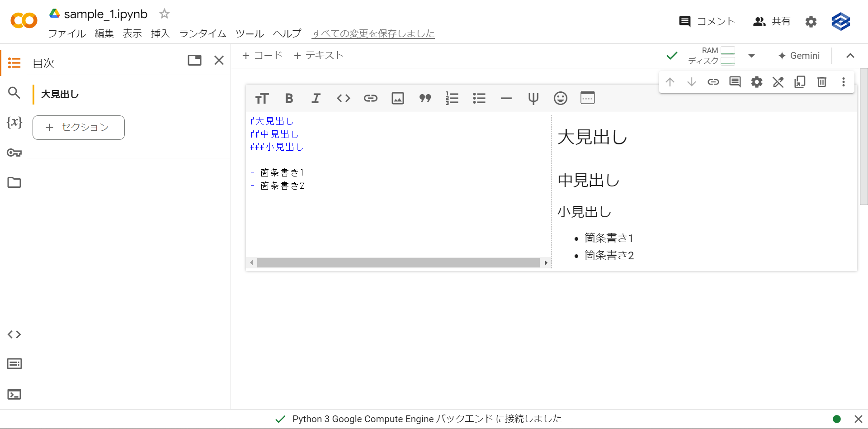Image resolution: width=868 pixels, height=429 pixels.
Task: Open the LaTeX formula tool (psi icon)
Action: pos(533,98)
